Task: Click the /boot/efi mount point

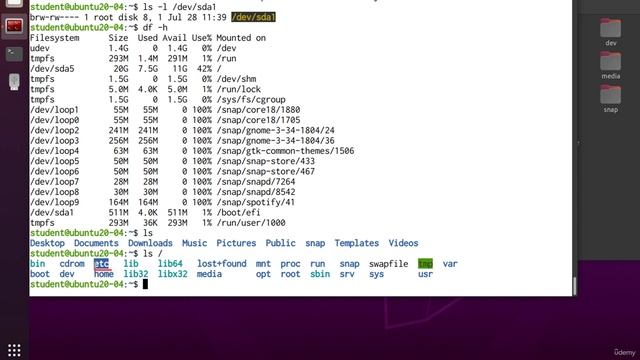Action: 238,212
